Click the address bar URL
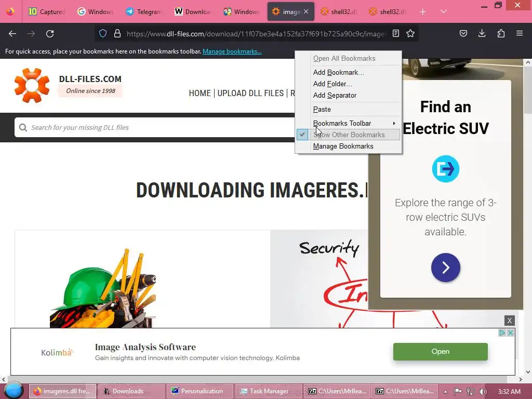 (256, 34)
